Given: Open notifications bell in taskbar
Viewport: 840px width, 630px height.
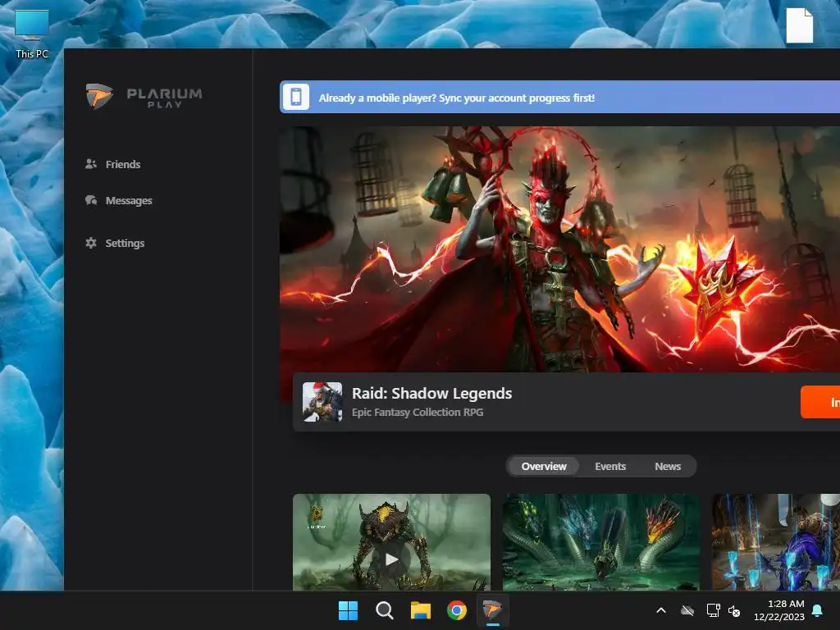Looking at the screenshot, I should coord(818,610).
